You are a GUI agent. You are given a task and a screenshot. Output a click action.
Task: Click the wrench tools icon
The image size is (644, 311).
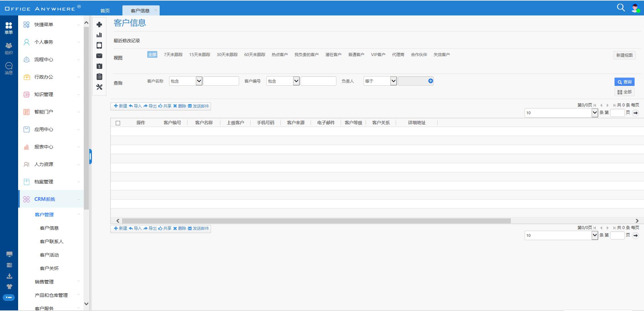[x=99, y=87]
